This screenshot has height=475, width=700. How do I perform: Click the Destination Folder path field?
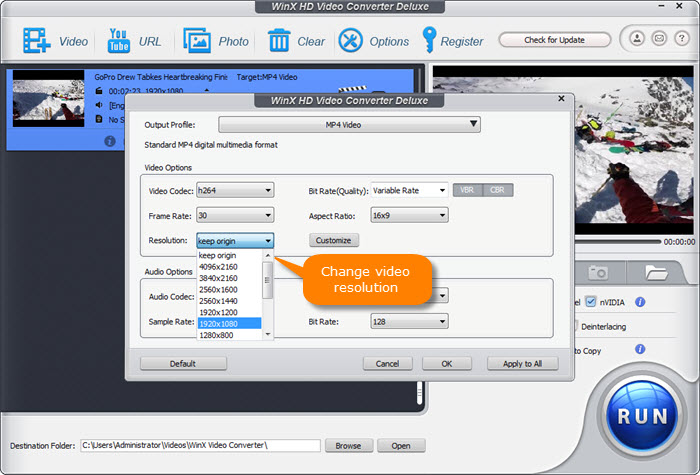click(x=200, y=445)
